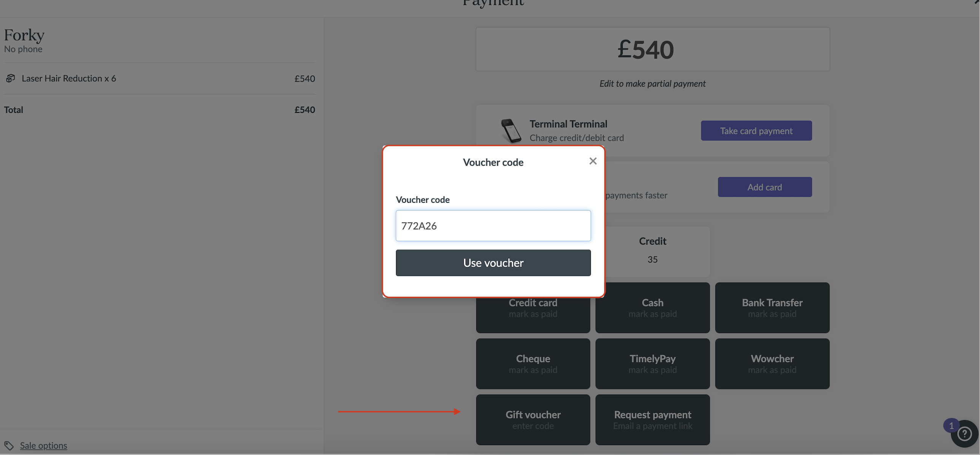Select the Credit 35 balance tile

click(652, 252)
